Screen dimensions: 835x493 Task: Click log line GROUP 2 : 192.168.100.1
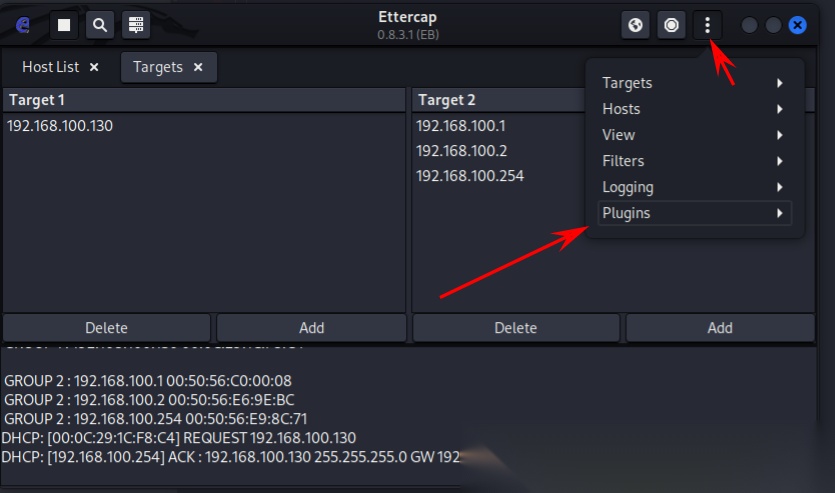[148, 381]
